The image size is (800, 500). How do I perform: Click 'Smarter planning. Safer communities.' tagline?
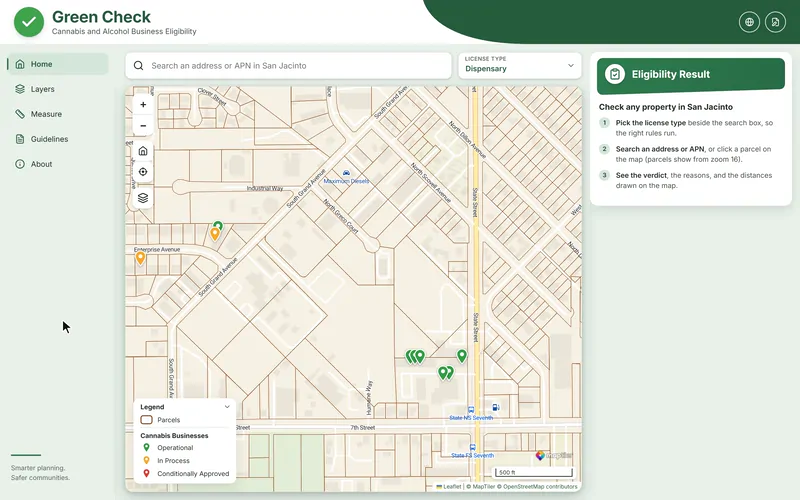click(x=40, y=472)
